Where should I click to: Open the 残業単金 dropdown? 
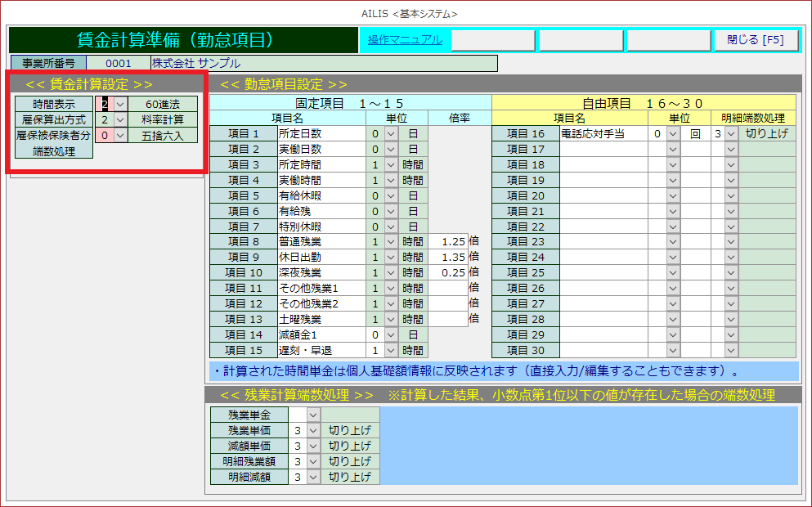click(313, 415)
